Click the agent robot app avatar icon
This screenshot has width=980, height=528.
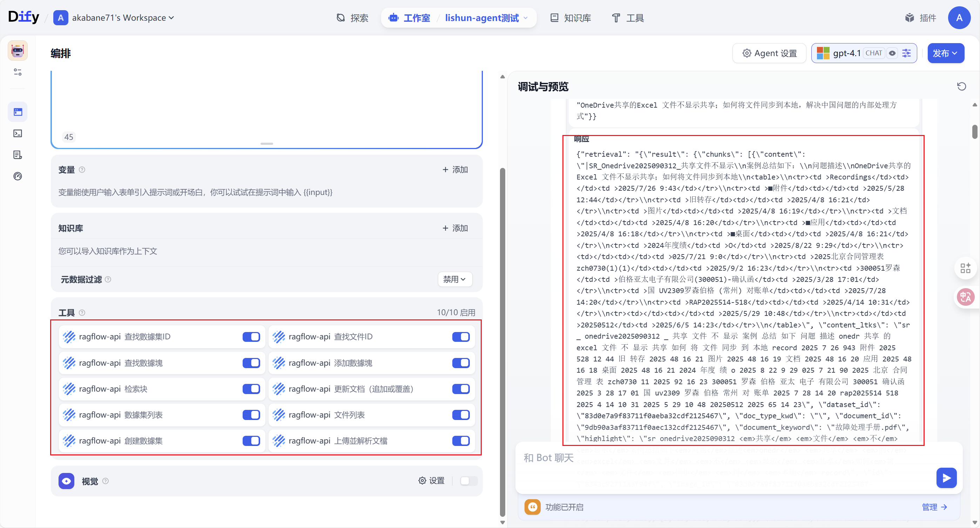18,50
